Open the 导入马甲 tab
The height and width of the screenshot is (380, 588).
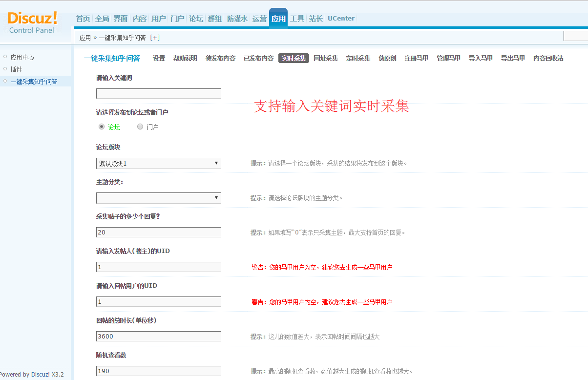pyautogui.click(x=481, y=58)
